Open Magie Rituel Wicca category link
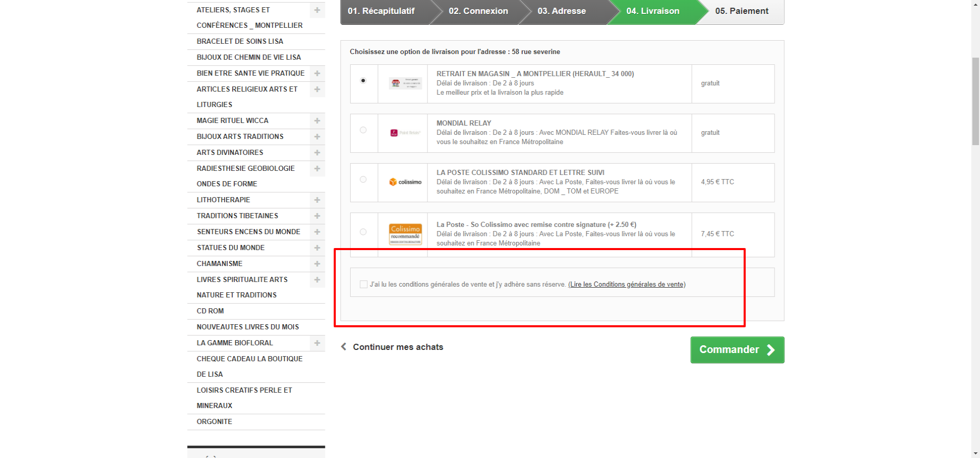 point(232,121)
